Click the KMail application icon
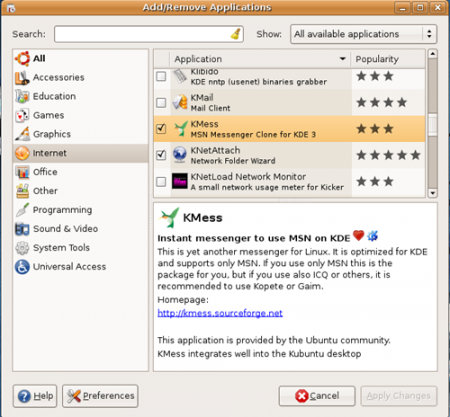Screen dimensions: 450x417 click(180, 102)
